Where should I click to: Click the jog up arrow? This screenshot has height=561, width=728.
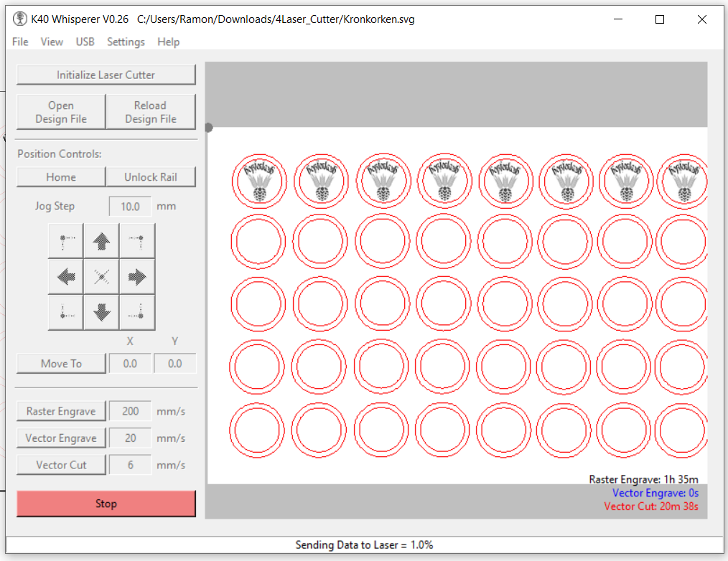(x=101, y=241)
